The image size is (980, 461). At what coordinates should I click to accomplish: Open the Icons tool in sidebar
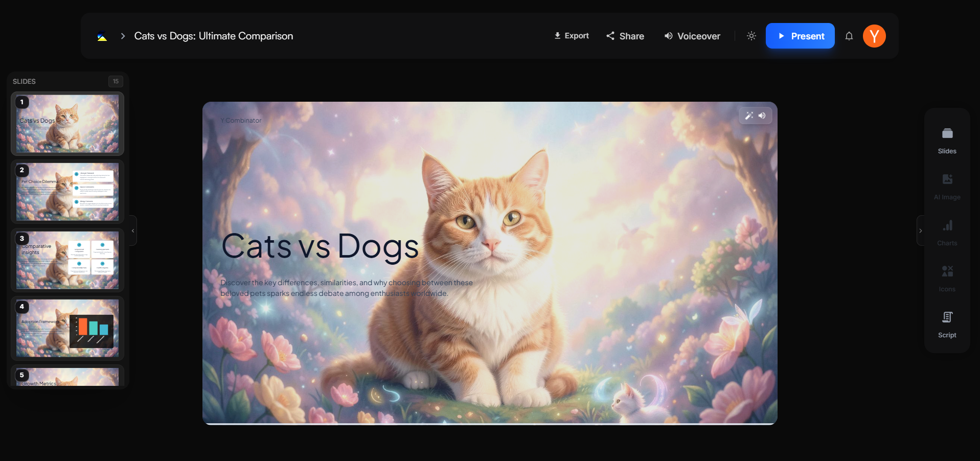[947, 278]
